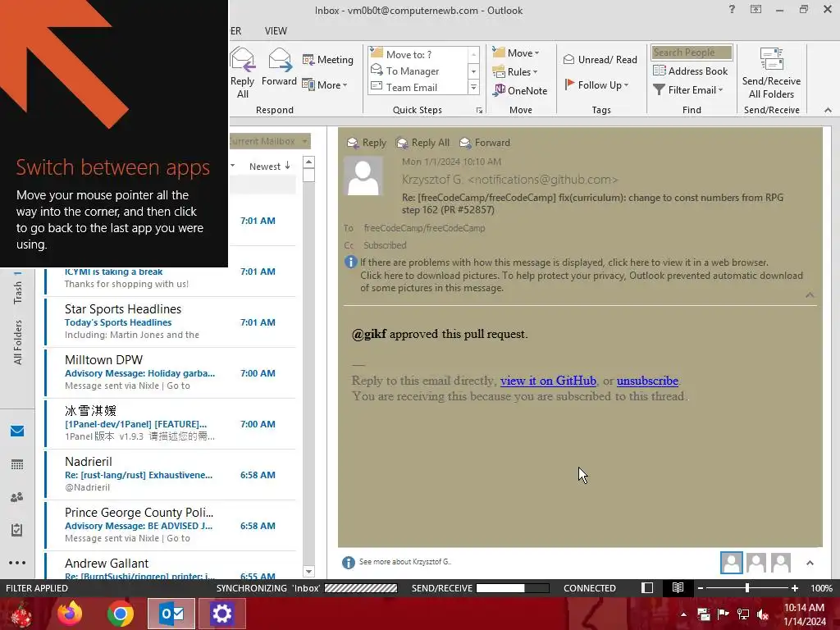This screenshot has width=840, height=630.
Task: Click the message list scroll down arrow
Action: click(308, 572)
